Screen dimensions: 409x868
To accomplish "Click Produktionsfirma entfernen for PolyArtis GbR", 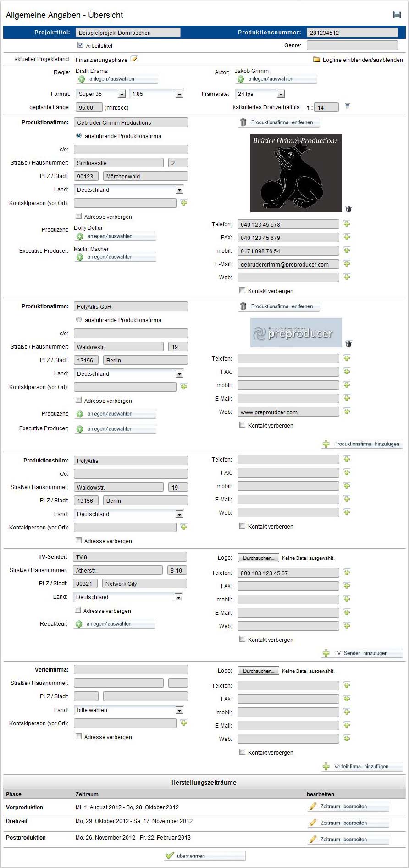I will pos(279,306).
